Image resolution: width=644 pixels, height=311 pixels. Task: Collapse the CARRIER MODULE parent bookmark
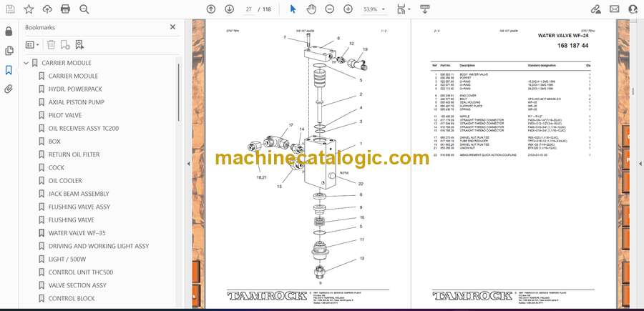(x=26, y=63)
